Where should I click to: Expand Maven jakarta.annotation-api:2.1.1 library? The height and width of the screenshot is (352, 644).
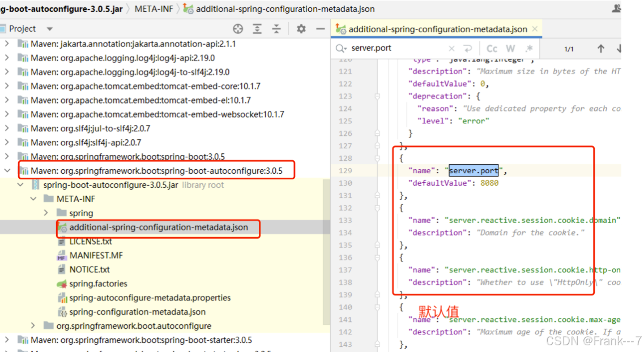[7, 44]
